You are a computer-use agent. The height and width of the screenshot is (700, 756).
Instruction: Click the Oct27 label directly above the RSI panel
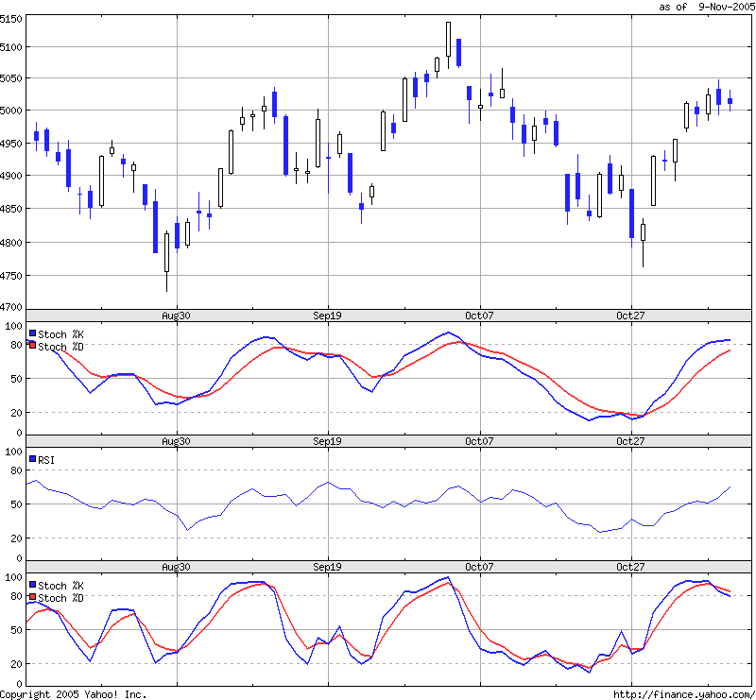tap(630, 441)
